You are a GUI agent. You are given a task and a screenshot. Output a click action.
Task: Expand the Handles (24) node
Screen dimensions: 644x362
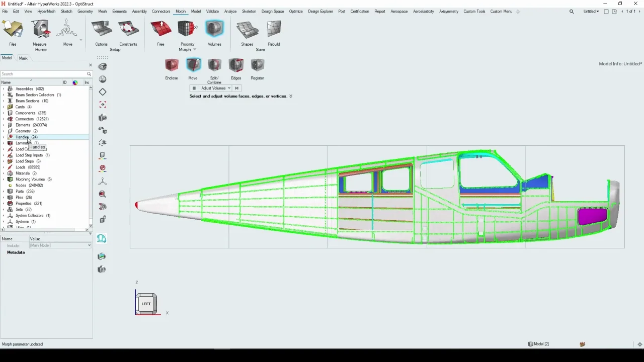click(x=4, y=137)
